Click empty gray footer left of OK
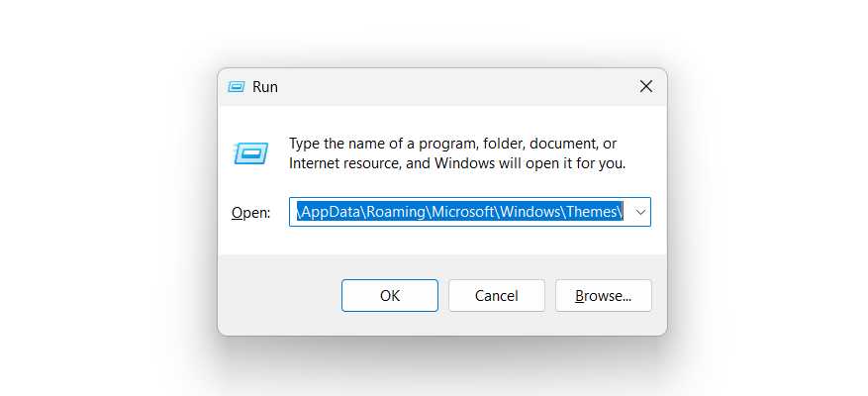868x396 pixels. [279, 295]
